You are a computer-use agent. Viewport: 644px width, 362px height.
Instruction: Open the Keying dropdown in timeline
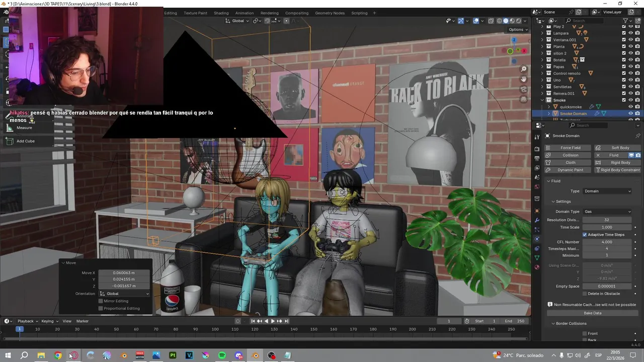pyautogui.click(x=49, y=321)
